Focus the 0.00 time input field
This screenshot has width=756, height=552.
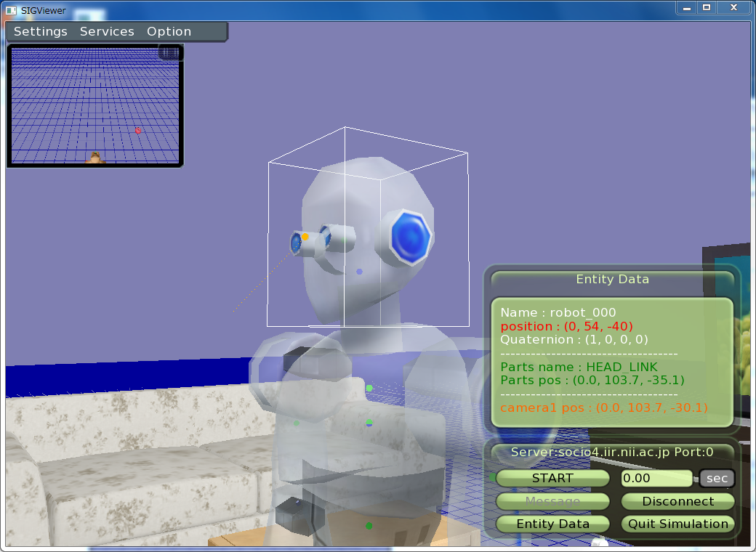[x=656, y=478]
